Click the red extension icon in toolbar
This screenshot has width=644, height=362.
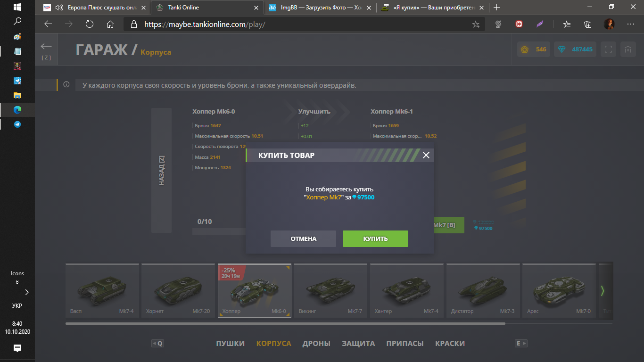coord(519,24)
